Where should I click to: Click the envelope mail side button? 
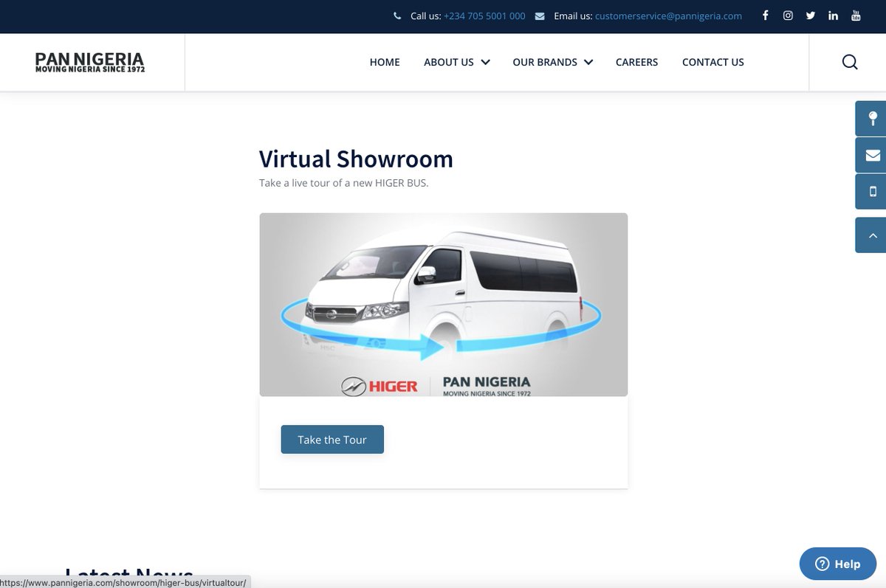(x=872, y=155)
